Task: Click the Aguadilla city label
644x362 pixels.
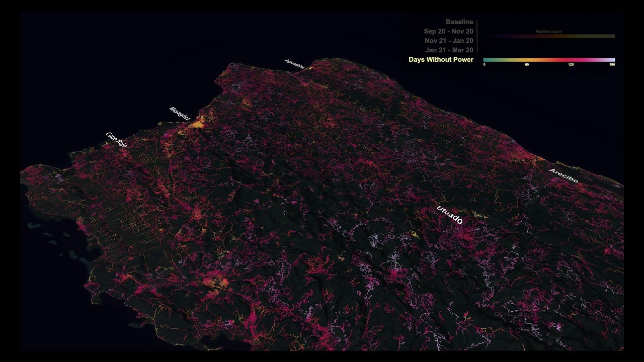Action: [x=295, y=64]
